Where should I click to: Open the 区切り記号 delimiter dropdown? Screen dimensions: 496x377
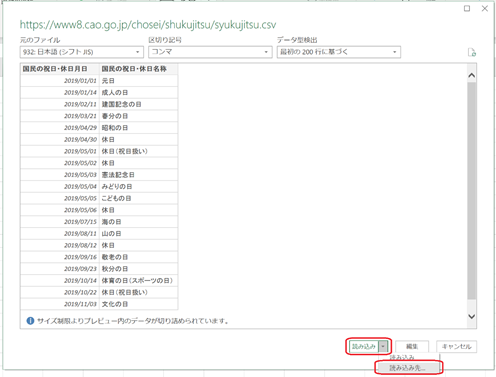click(210, 52)
